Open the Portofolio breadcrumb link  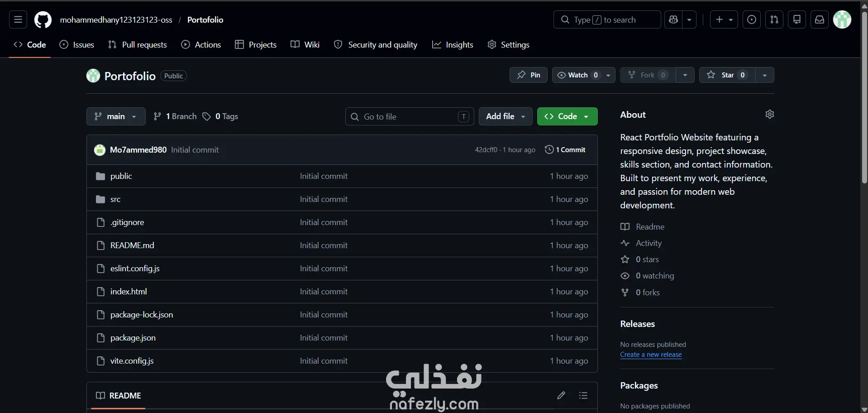tap(205, 20)
